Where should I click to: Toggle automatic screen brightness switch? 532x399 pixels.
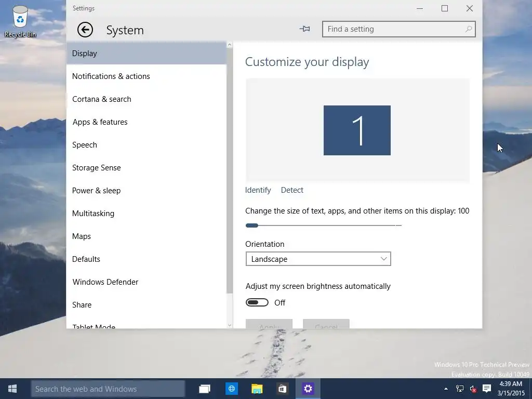coord(257,303)
